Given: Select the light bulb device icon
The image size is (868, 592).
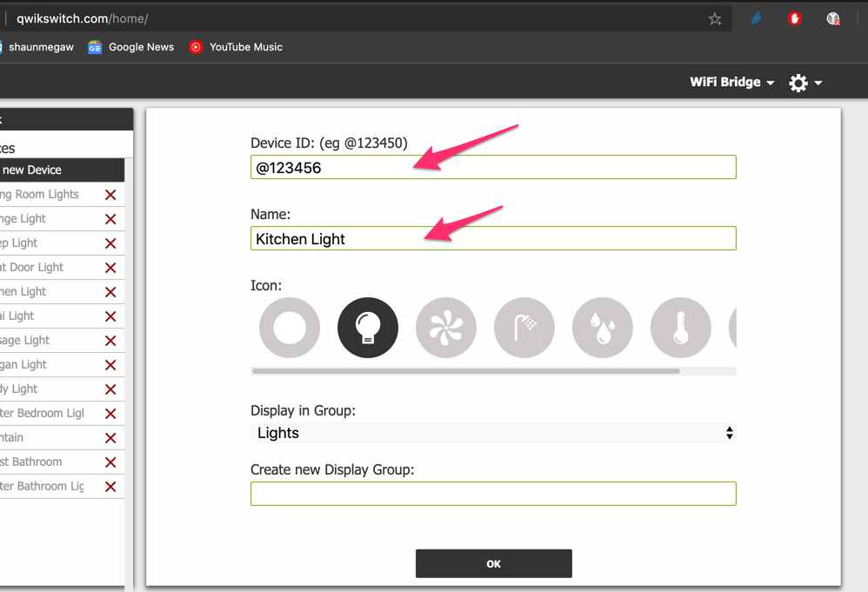Looking at the screenshot, I should (368, 328).
